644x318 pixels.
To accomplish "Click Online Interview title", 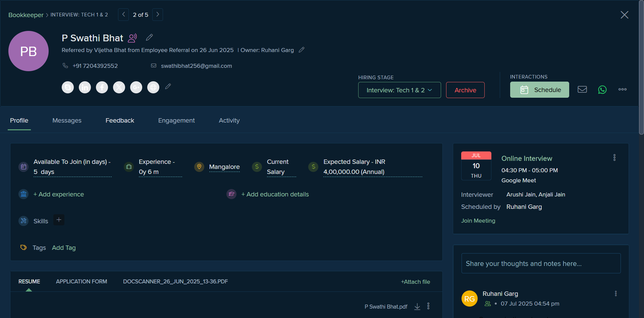I will (527, 158).
